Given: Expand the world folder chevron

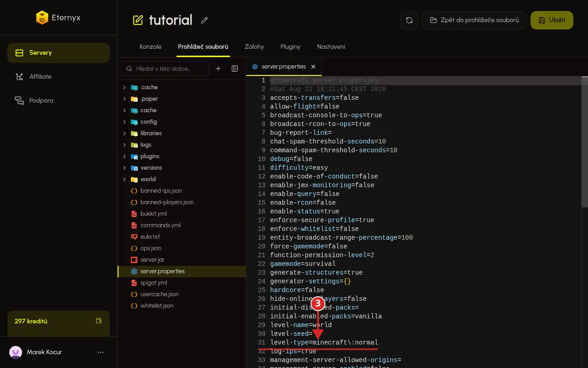Looking at the screenshot, I should [124, 179].
